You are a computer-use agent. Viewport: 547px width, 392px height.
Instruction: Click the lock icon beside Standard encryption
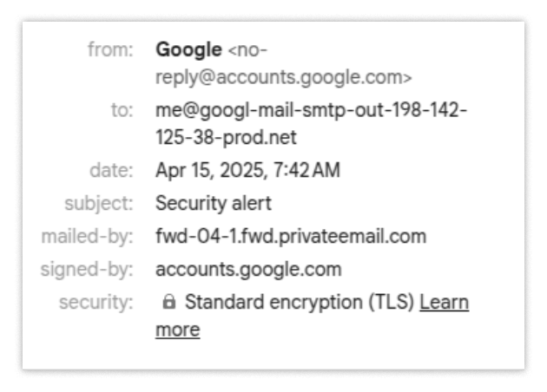(x=168, y=304)
